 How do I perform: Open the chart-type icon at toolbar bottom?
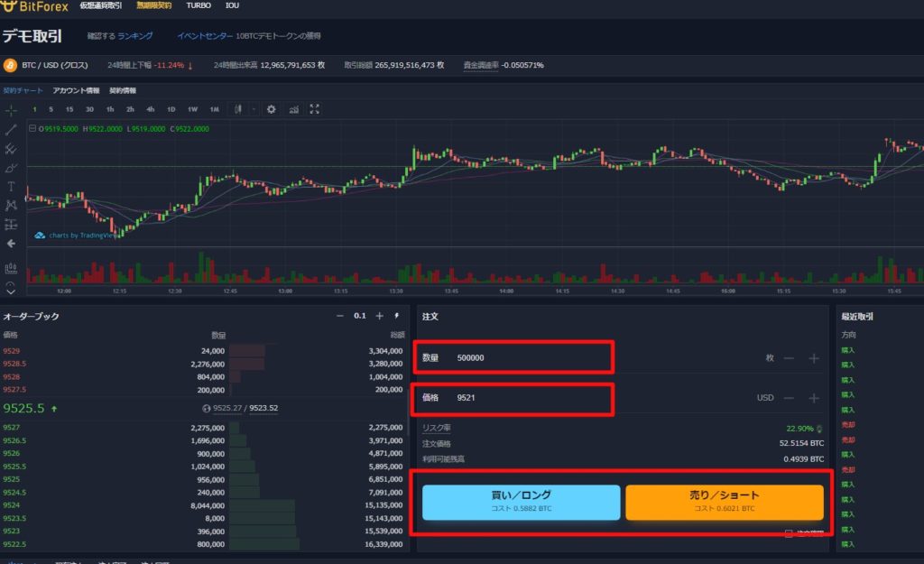(11, 269)
